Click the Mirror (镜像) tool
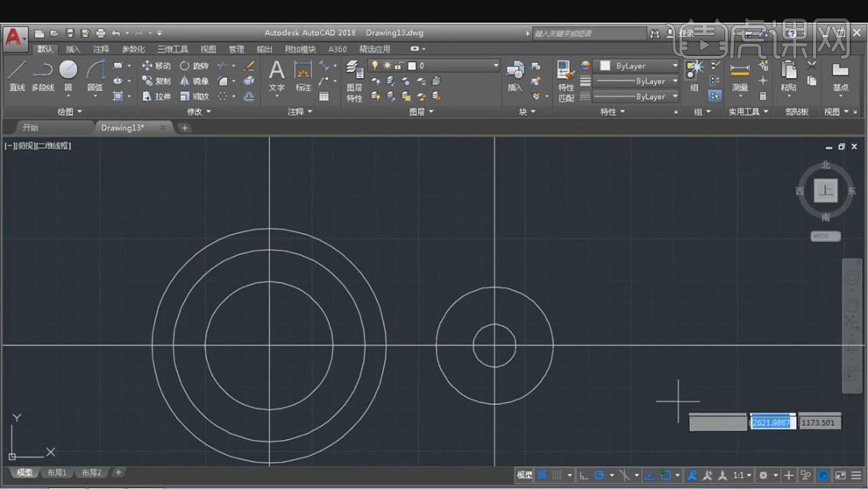 (195, 81)
